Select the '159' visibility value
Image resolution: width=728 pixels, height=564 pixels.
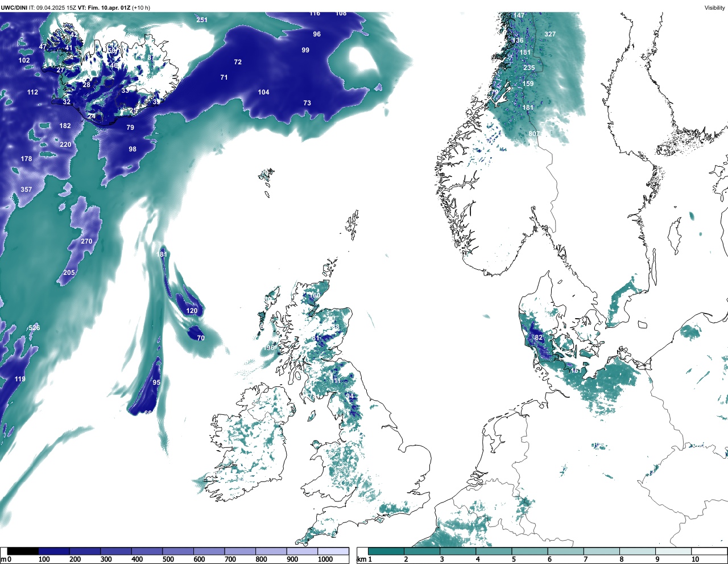tap(528, 84)
